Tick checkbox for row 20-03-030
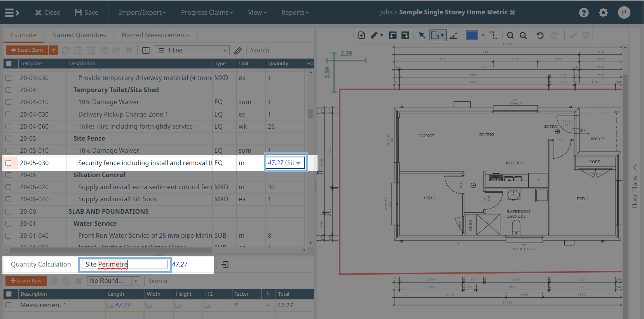This screenshot has height=319, width=644. coord(9,78)
